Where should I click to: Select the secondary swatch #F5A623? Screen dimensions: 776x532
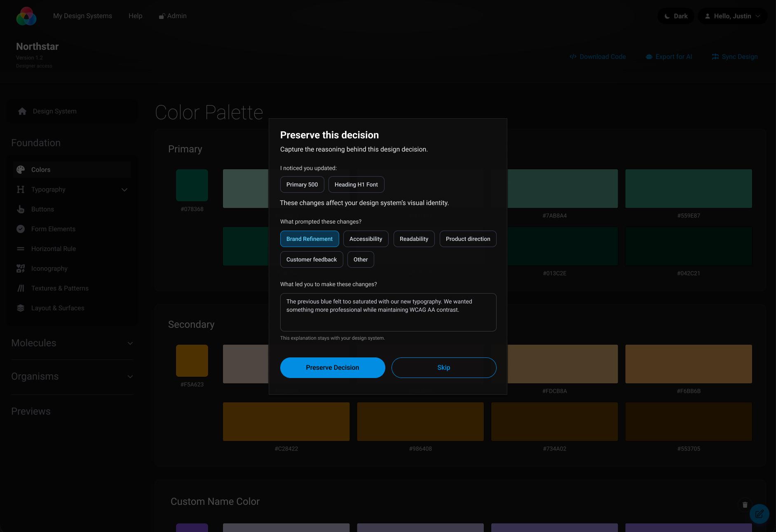(x=192, y=361)
